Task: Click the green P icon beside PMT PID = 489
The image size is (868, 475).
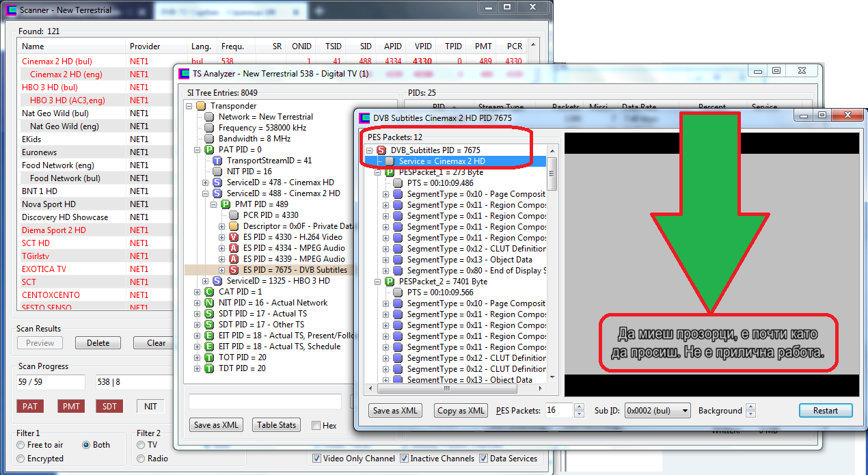Action: pyautogui.click(x=226, y=204)
